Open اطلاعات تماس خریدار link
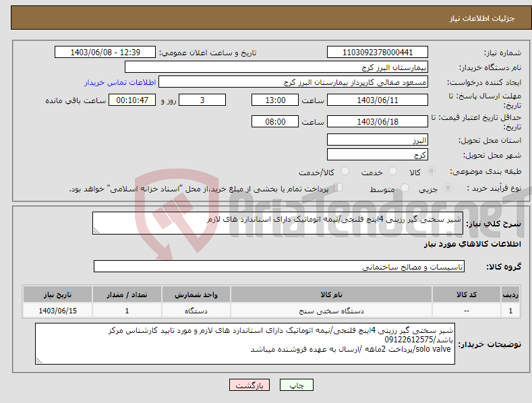532x403 pixels. 120,82
